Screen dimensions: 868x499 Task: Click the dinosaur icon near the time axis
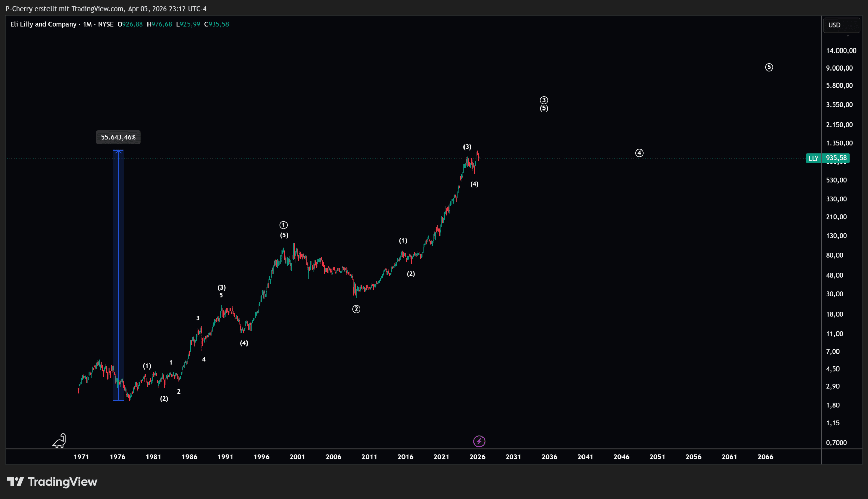[59, 441]
